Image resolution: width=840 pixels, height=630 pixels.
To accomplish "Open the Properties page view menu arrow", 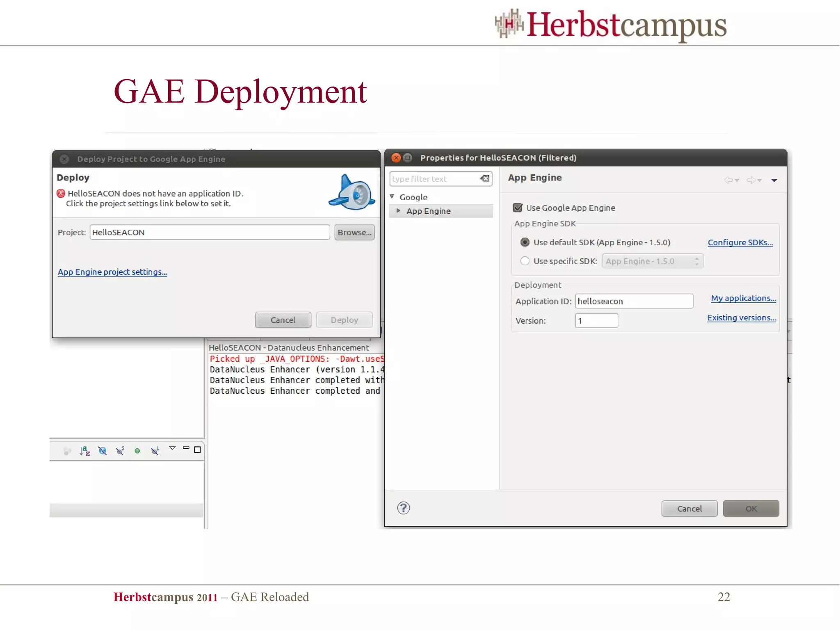I will [x=774, y=180].
